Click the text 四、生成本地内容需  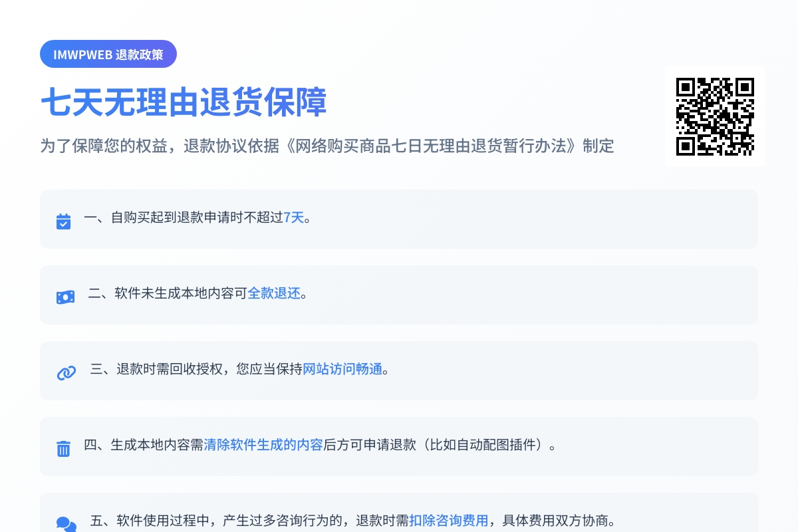144,445
